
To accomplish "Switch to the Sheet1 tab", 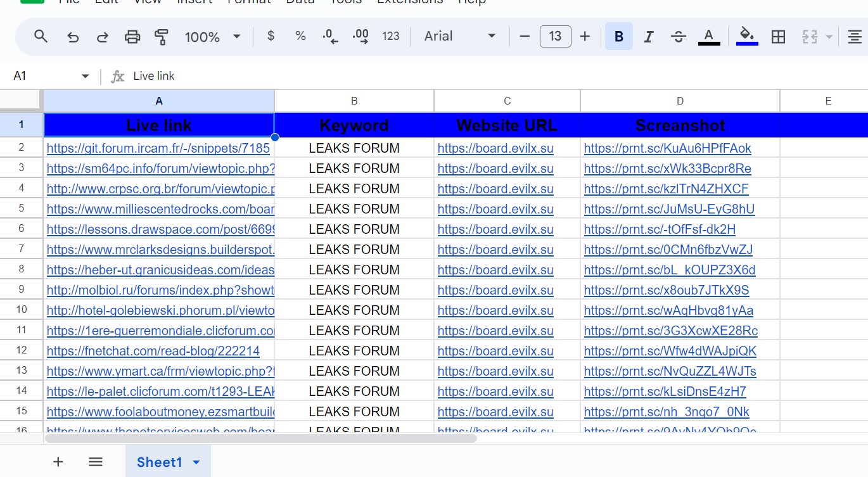I will (x=159, y=462).
